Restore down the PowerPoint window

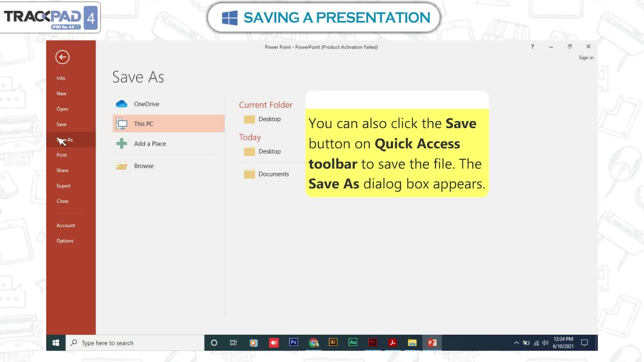tap(570, 47)
